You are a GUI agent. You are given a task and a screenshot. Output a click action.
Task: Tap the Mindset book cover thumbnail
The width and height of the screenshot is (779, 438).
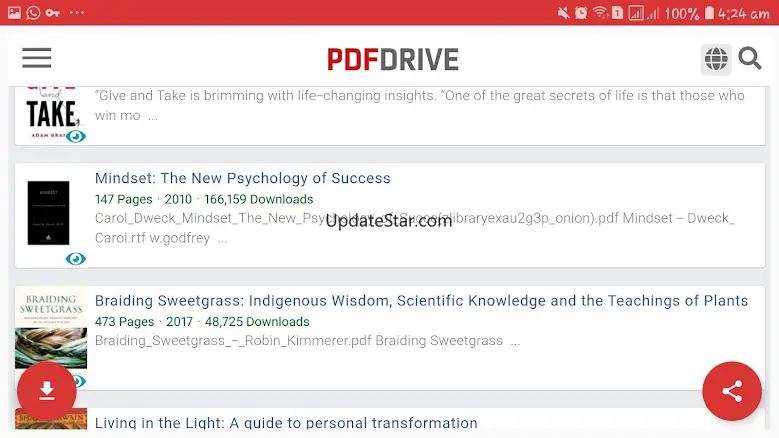coord(49,213)
